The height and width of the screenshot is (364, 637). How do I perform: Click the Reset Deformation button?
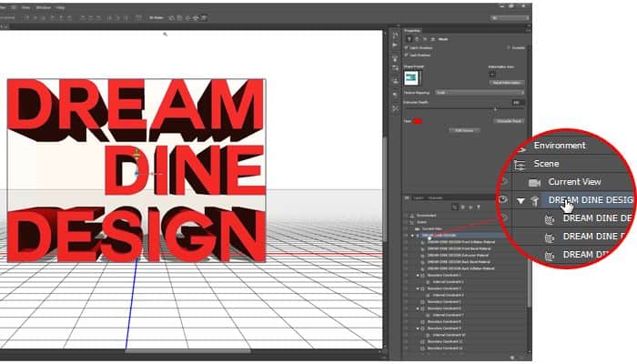[x=506, y=83]
